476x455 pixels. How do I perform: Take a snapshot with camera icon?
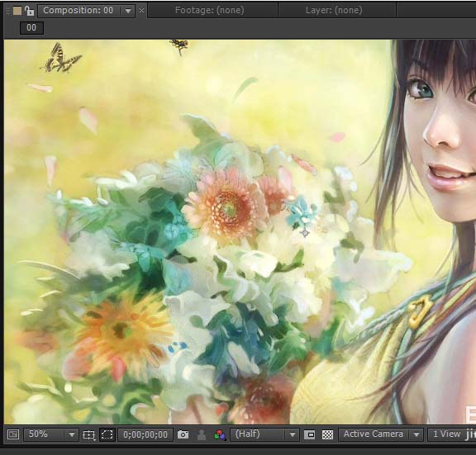pos(183,434)
